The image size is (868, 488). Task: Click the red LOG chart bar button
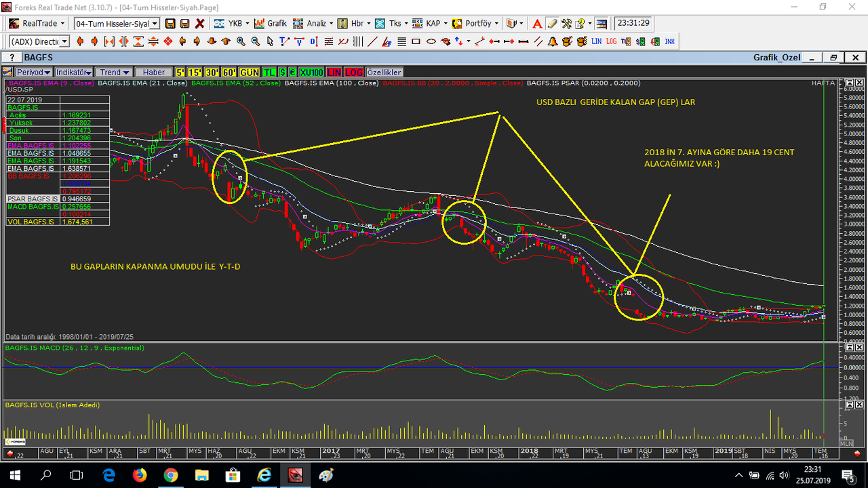(354, 72)
